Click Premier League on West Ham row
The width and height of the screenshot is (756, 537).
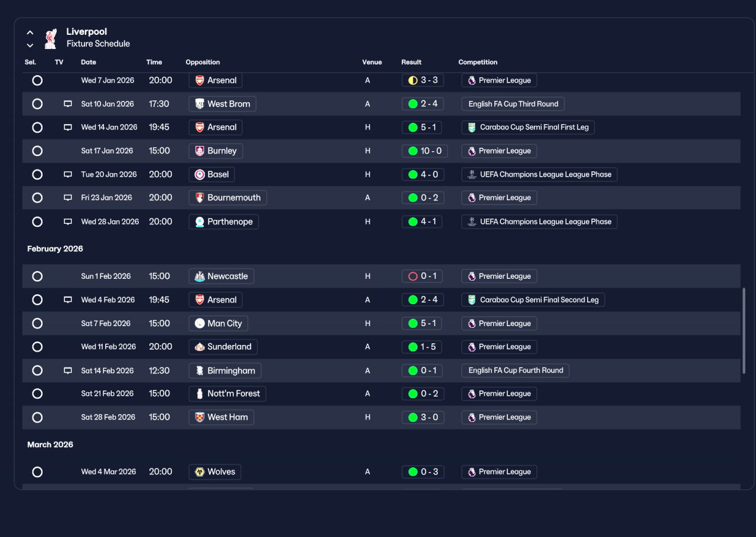[499, 417]
